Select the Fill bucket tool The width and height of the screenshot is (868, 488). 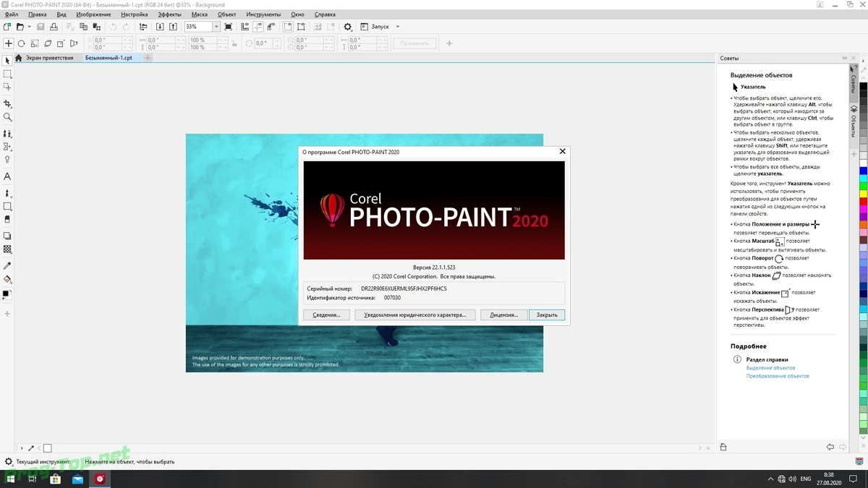coord(7,279)
